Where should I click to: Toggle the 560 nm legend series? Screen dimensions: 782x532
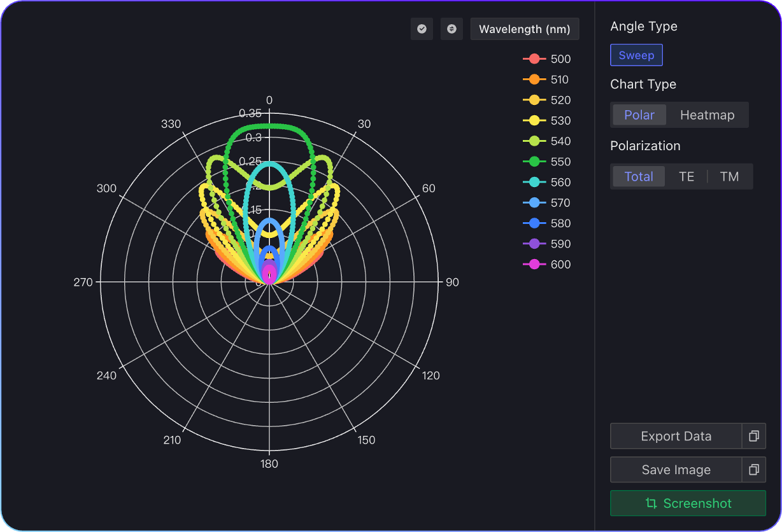click(547, 183)
